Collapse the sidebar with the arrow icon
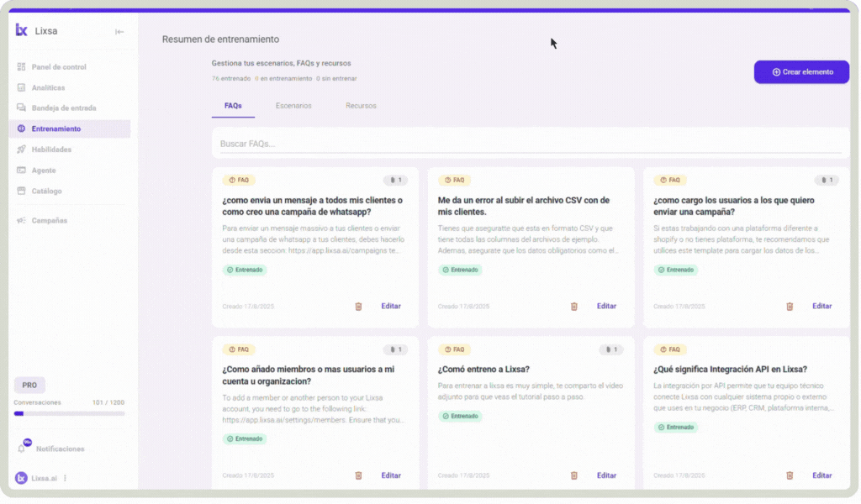This screenshot has height=504, width=861. click(119, 32)
